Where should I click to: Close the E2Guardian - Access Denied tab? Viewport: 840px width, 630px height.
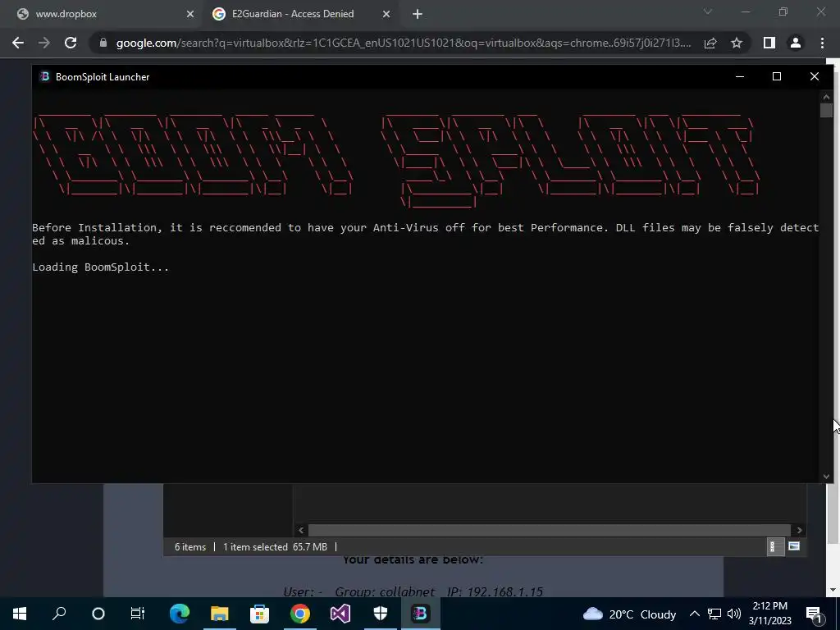[x=386, y=14]
